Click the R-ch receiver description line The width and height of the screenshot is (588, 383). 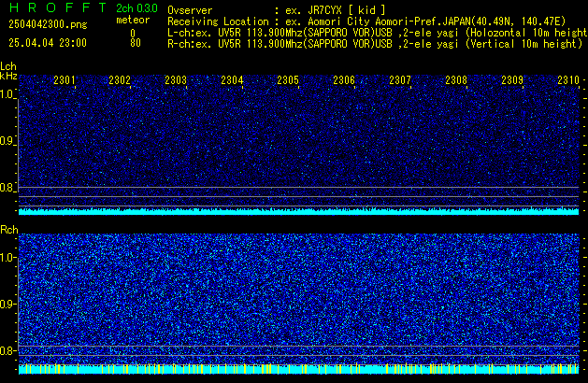[375, 44]
